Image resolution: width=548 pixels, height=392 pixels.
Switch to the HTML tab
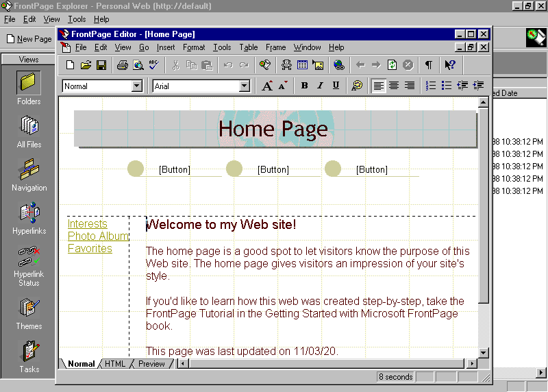(115, 364)
